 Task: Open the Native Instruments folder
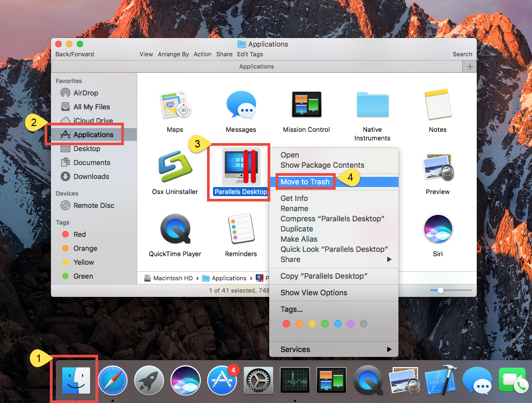372,105
